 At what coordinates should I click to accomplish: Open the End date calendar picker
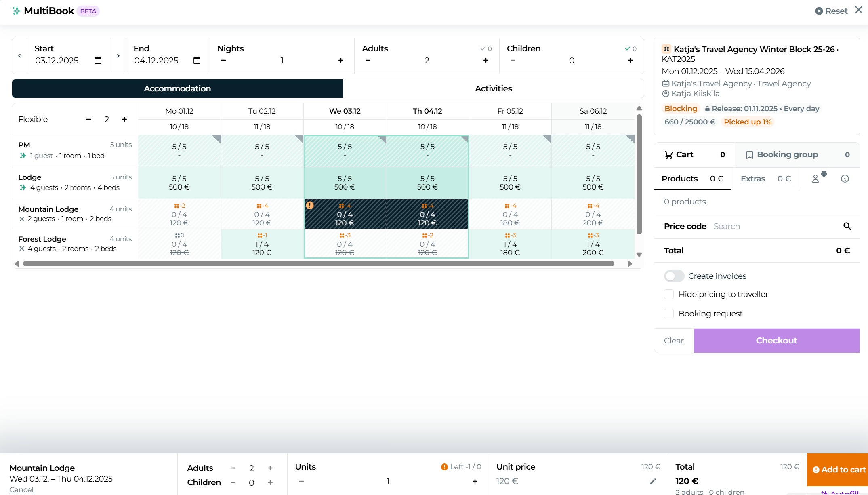coord(197,61)
